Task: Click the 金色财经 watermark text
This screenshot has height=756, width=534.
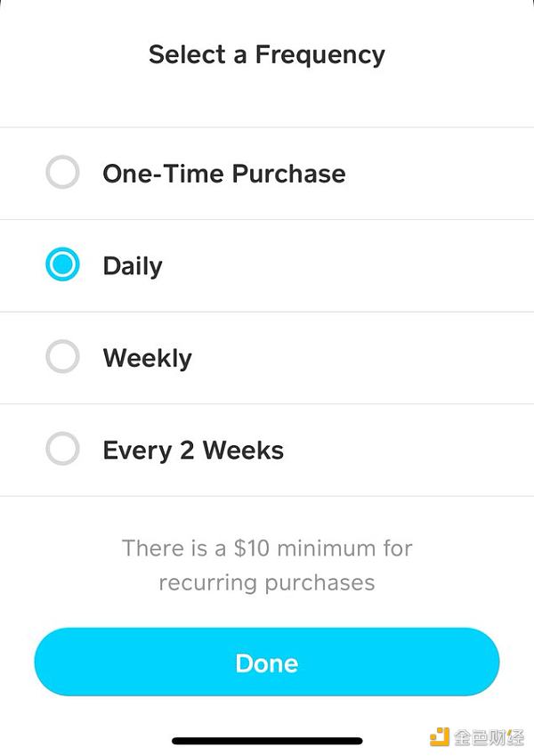Action: pyautogui.click(x=489, y=736)
